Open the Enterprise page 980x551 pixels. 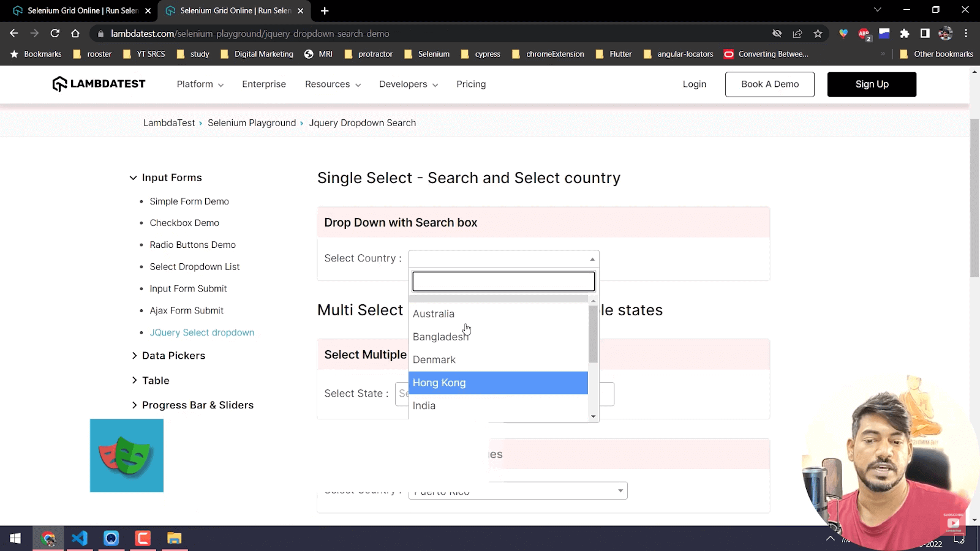pyautogui.click(x=264, y=84)
